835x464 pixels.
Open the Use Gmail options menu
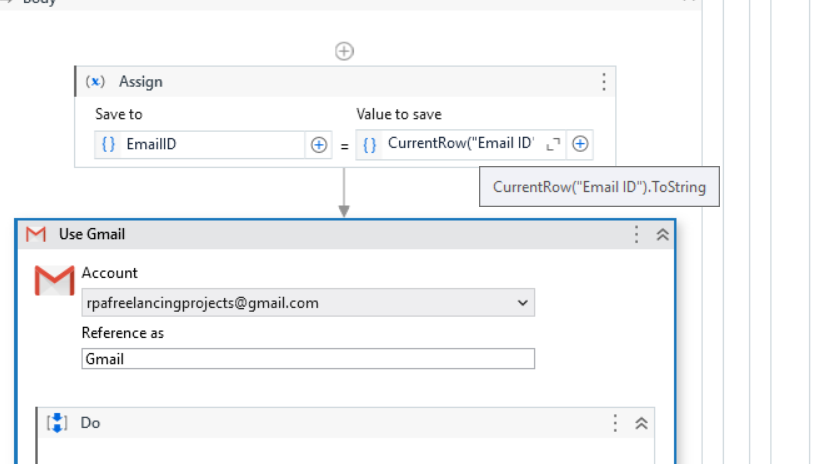click(x=636, y=234)
